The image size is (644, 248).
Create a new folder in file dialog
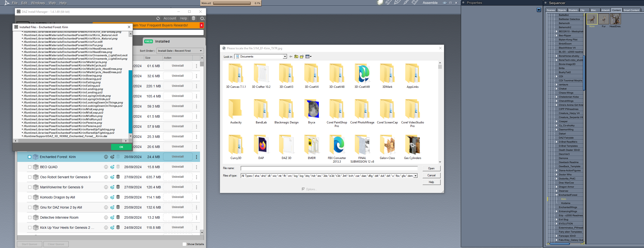point(302,57)
